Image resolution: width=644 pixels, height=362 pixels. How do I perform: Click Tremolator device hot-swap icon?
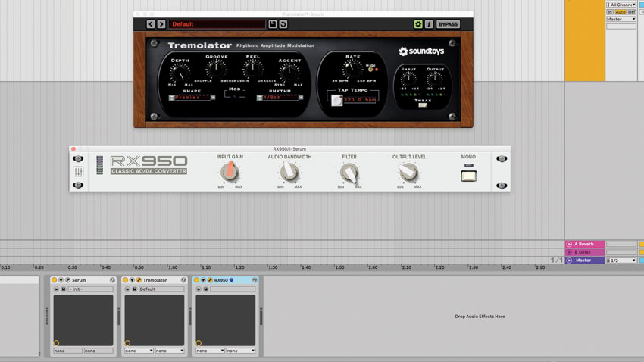click(183, 280)
